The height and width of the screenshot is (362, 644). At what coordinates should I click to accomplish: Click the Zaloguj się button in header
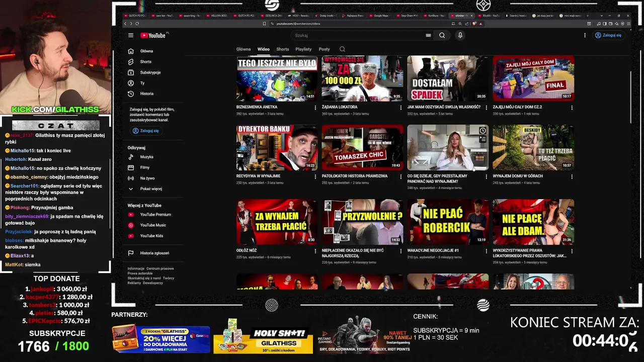[608, 35]
